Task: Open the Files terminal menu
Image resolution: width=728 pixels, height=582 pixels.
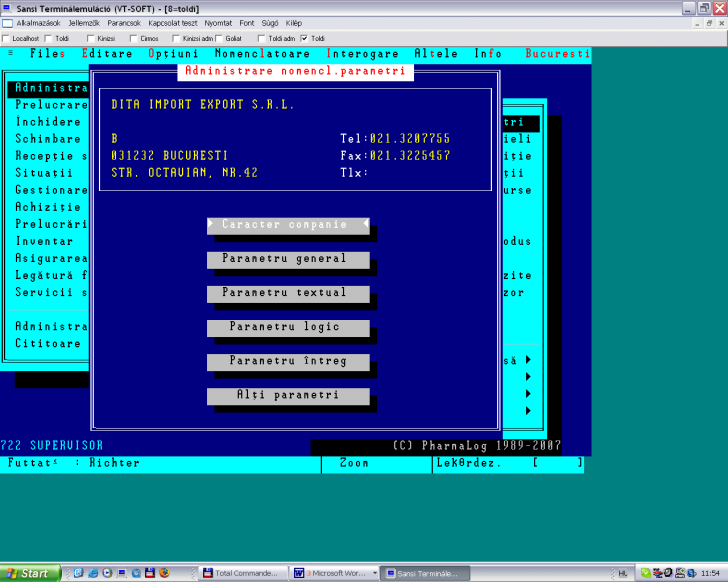Action: (x=47, y=54)
